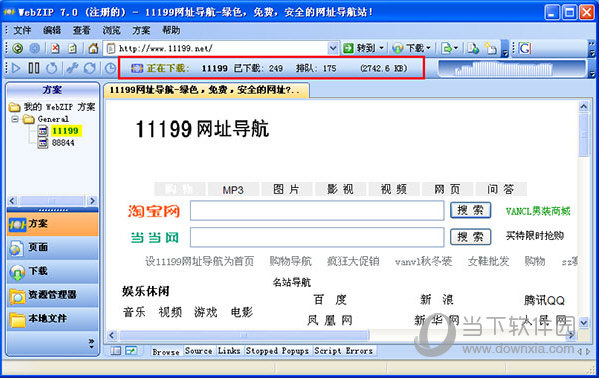
Task: Select the 图片 search category tab
Action: click(286, 189)
